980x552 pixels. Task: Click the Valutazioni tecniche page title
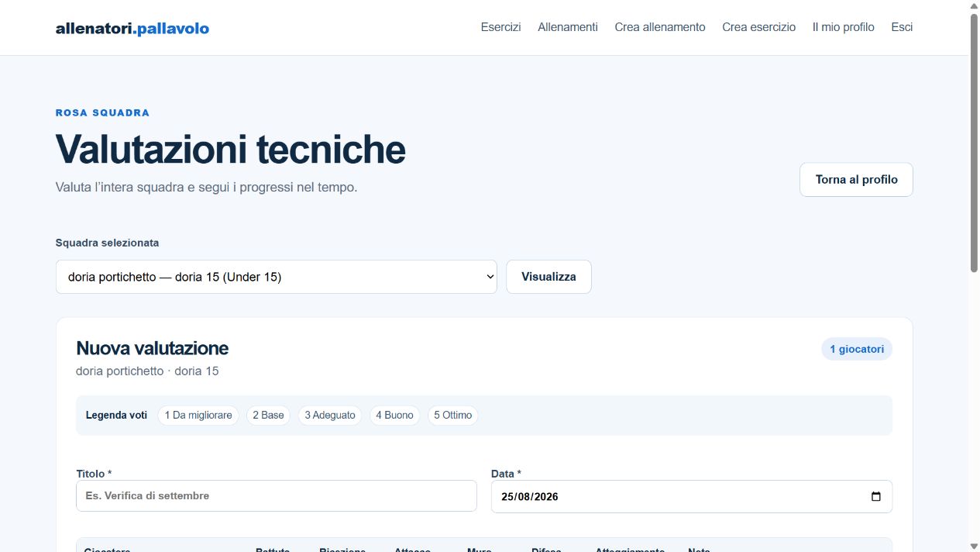point(230,149)
